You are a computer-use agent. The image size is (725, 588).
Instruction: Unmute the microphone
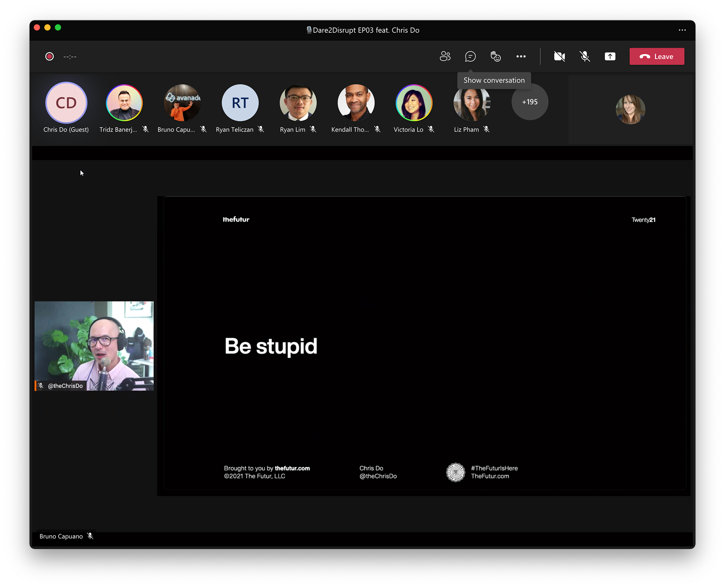pos(585,56)
